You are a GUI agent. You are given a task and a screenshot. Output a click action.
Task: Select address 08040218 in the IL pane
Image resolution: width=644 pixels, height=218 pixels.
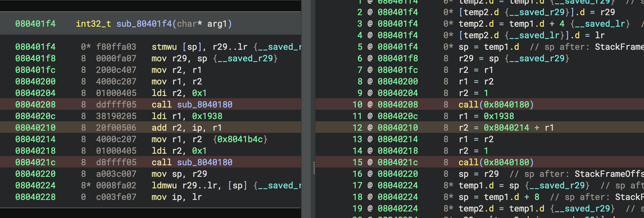[398, 151]
